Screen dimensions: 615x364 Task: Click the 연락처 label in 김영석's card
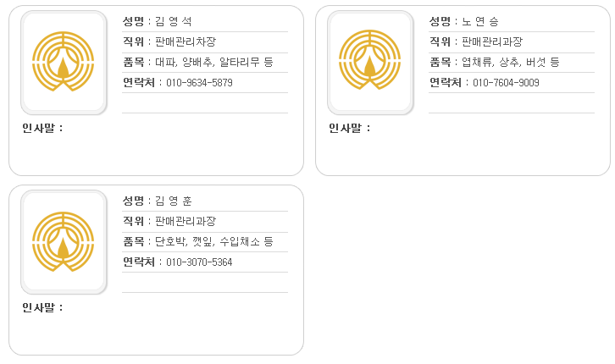[x=139, y=82]
